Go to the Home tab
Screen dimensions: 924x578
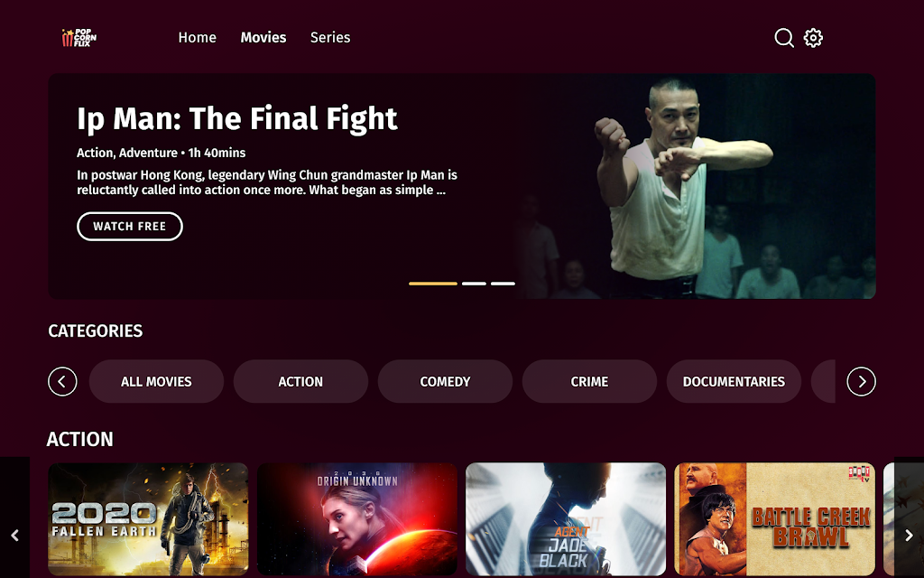198,37
